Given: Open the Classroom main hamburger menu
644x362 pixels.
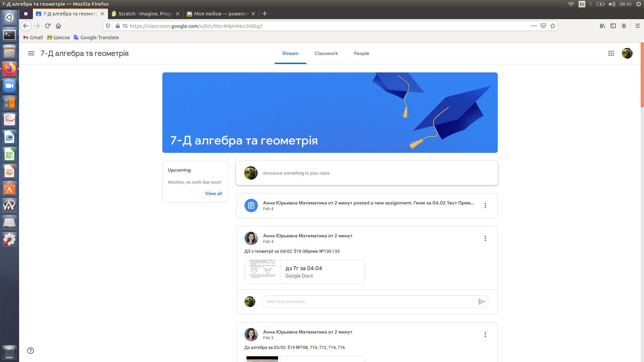Looking at the screenshot, I should 31,53.
